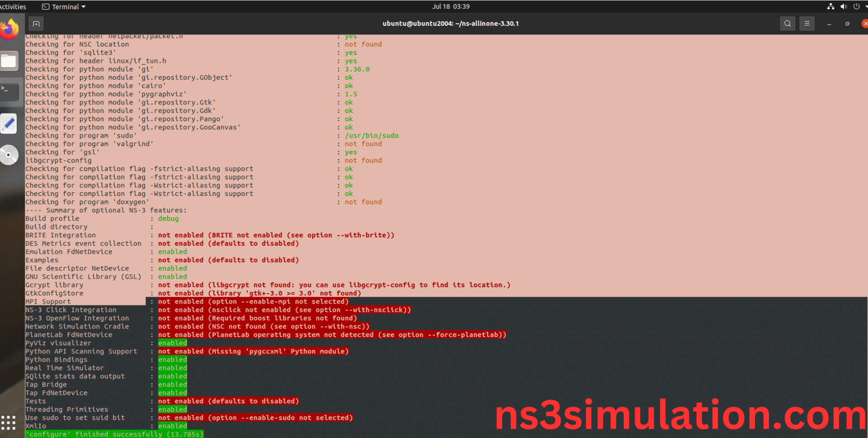Viewport: 868px width, 438px height.
Task: Open terminal search magnifier
Action: pyautogui.click(x=787, y=24)
